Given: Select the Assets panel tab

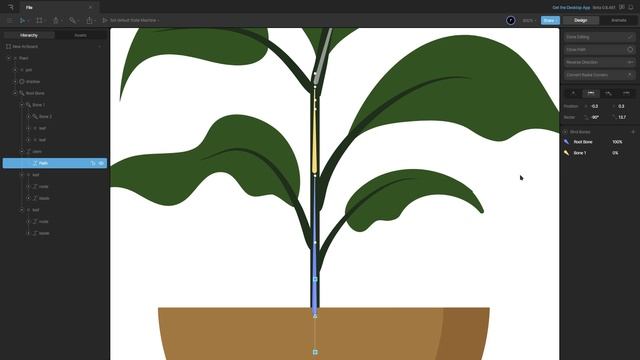Looking at the screenshot, I should click(x=80, y=36).
